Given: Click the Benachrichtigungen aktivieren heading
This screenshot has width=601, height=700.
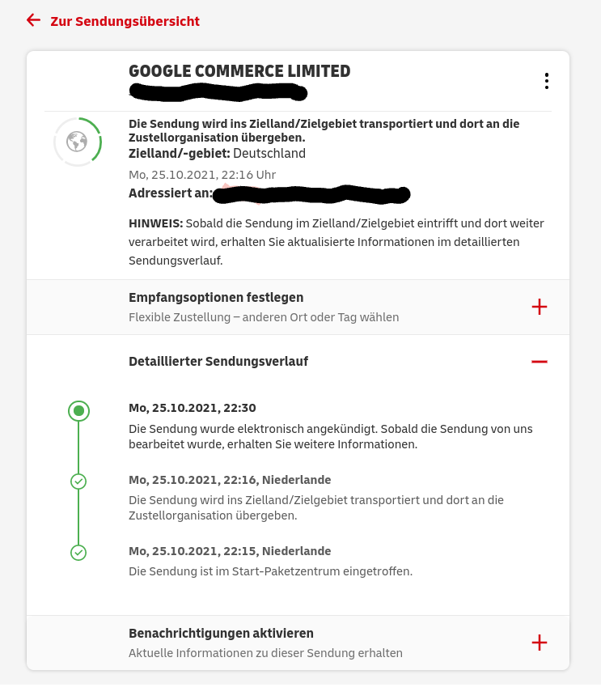Looking at the screenshot, I should 221,633.
